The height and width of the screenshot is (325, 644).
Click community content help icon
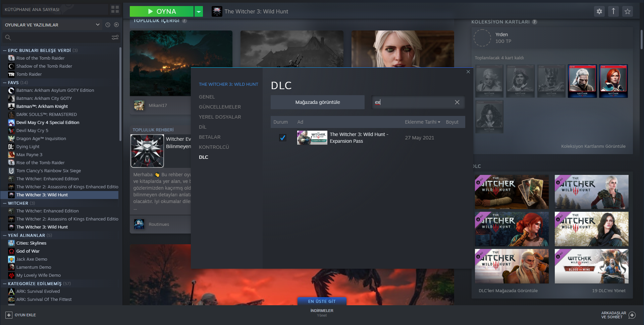pyautogui.click(x=184, y=21)
